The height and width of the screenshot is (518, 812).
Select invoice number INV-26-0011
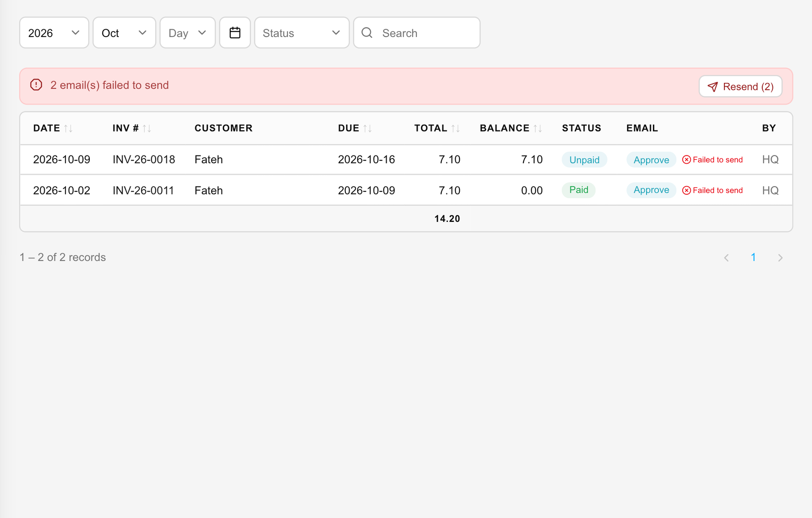(x=143, y=190)
